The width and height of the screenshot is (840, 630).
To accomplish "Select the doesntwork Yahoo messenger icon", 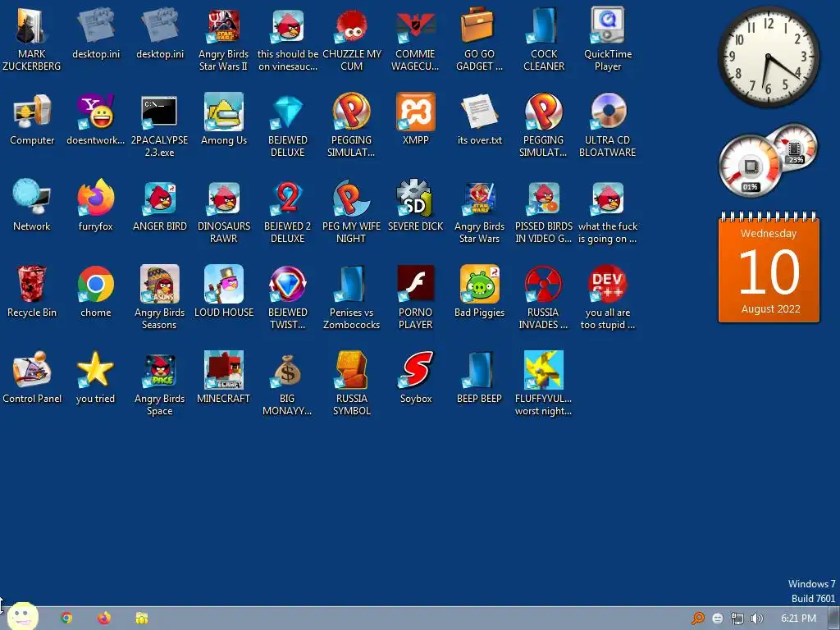I will (x=95, y=119).
